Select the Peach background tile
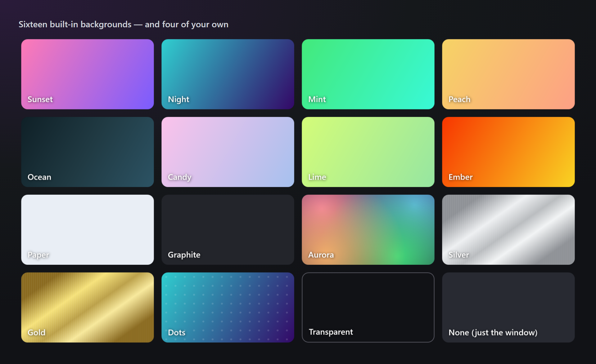 pyautogui.click(x=508, y=74)
